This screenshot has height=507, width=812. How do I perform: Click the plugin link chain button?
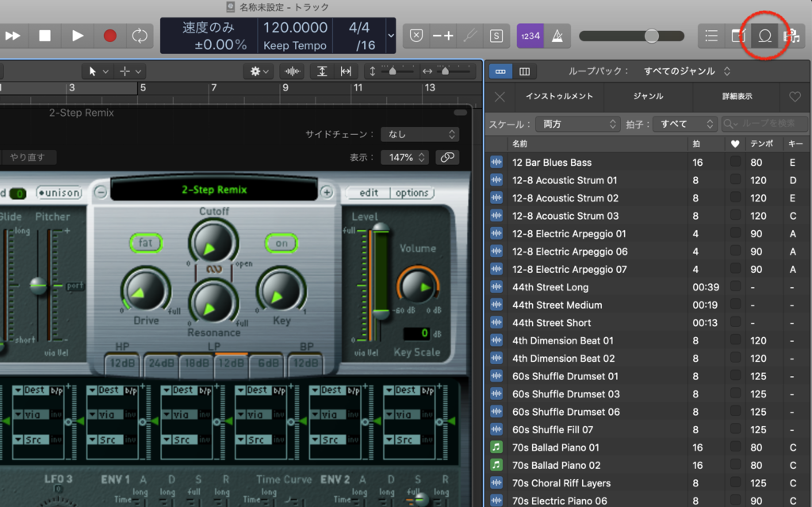click(447, 157)
